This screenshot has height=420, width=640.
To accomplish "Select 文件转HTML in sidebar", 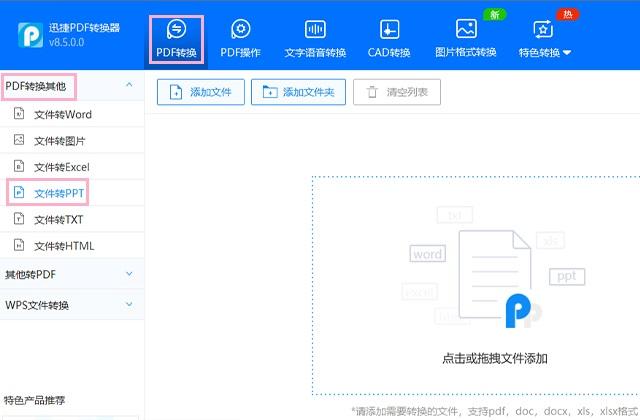I will [72, 245].
